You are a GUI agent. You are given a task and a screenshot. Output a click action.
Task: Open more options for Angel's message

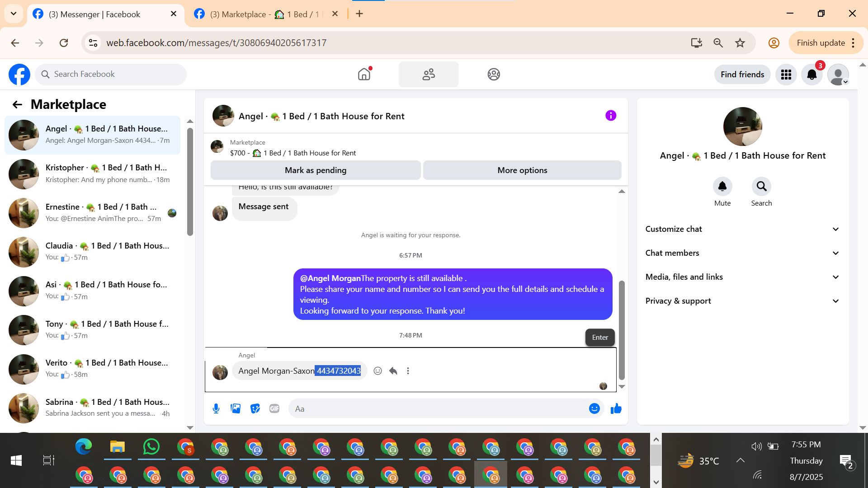click(x=408, y=371)
